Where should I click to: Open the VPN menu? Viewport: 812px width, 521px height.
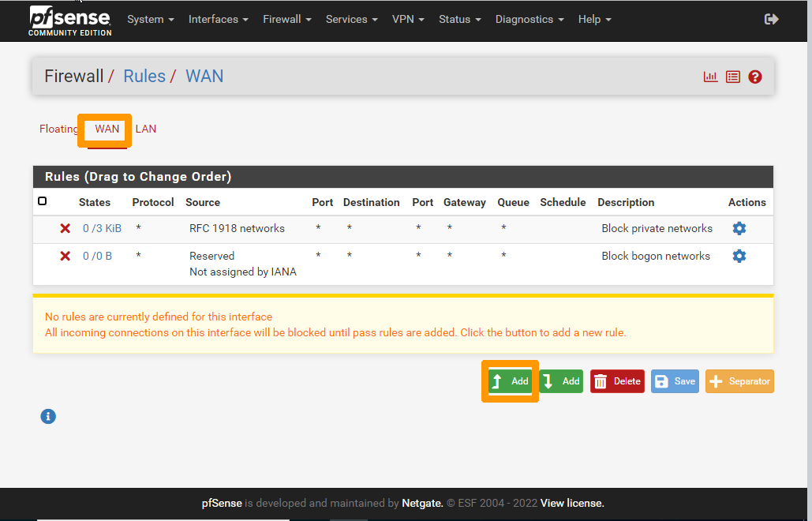(x=407, y=19)
